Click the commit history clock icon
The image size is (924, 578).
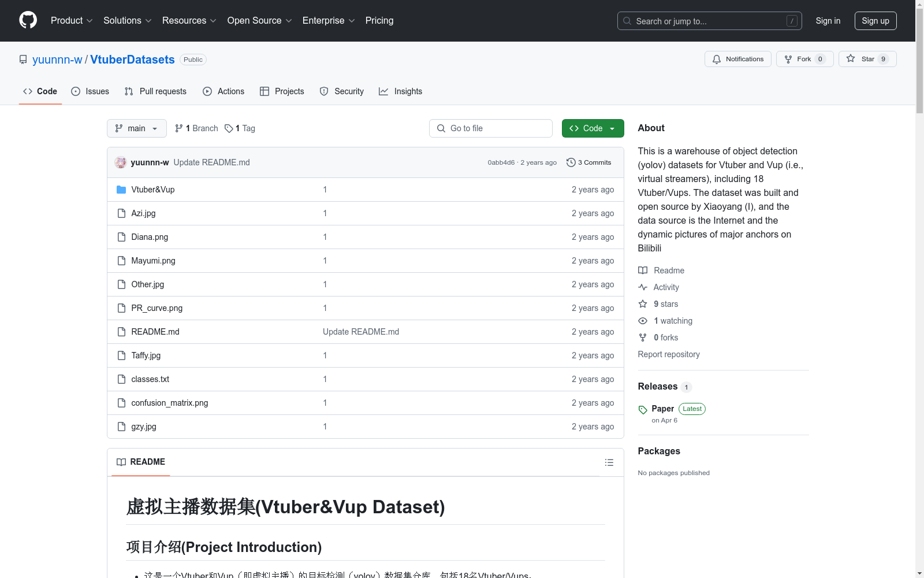pyautogui.click(x=571, y=162)
